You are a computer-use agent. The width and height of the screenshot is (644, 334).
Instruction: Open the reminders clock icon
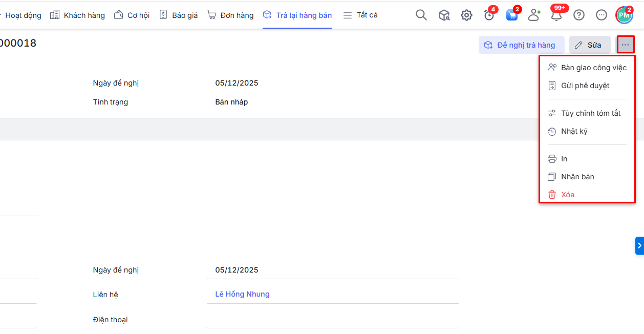tap(489, 15)
